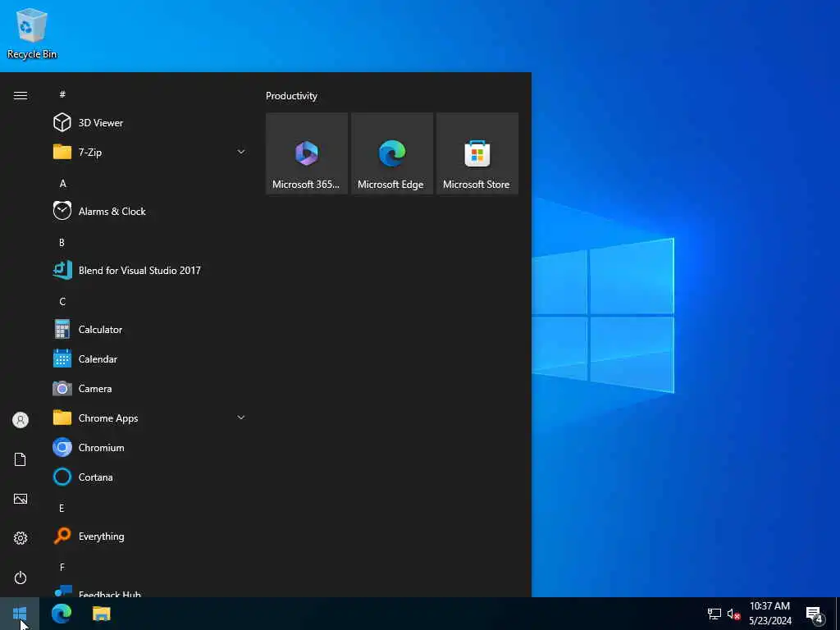Expand the Chrome Apps chevron
The width and height of the screenshot is (840, 630).
(x=241, y=418)
